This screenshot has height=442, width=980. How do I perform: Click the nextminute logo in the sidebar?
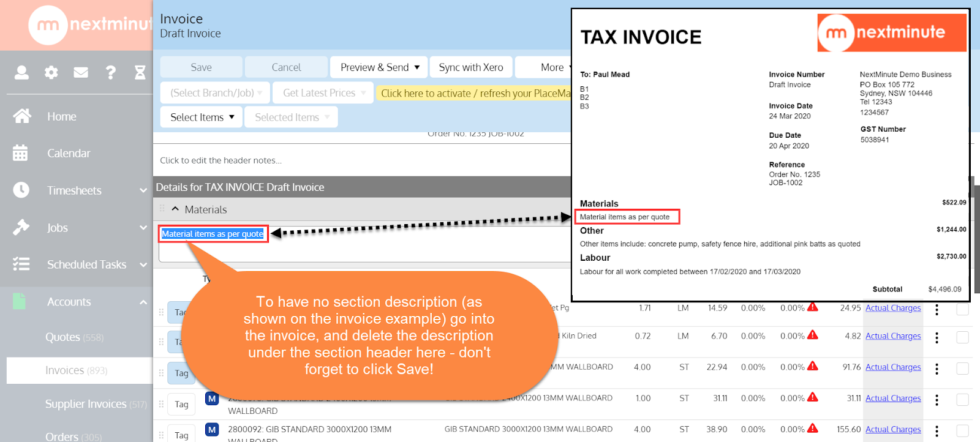pyautogui.click(x=92, y=25)
